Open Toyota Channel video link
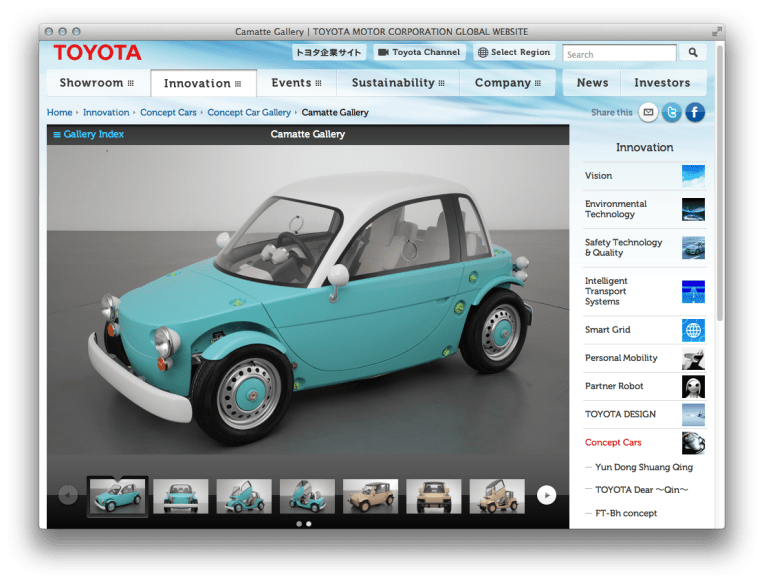Image resolution: width=764 pixels, height=583 pixels. pyautogui.click(x=418, y=52)
